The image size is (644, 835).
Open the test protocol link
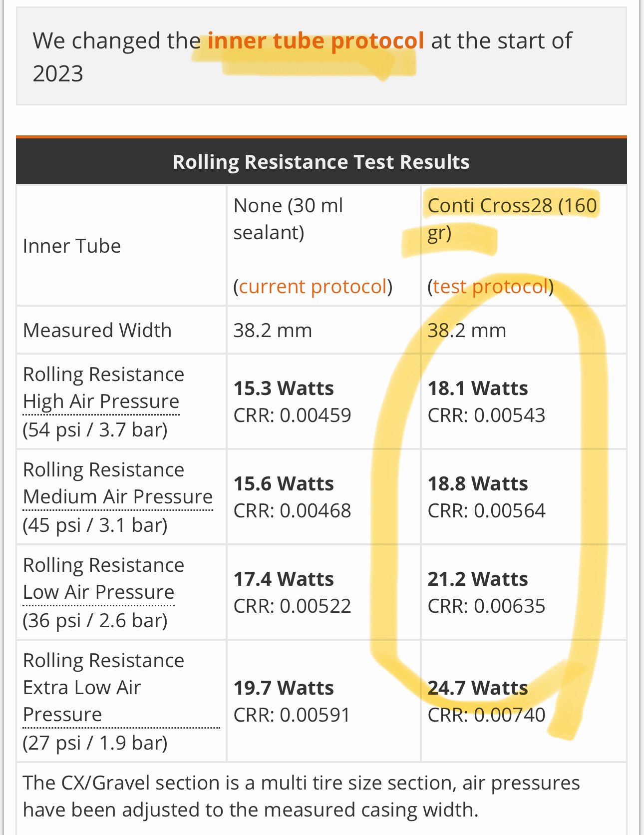490,287
